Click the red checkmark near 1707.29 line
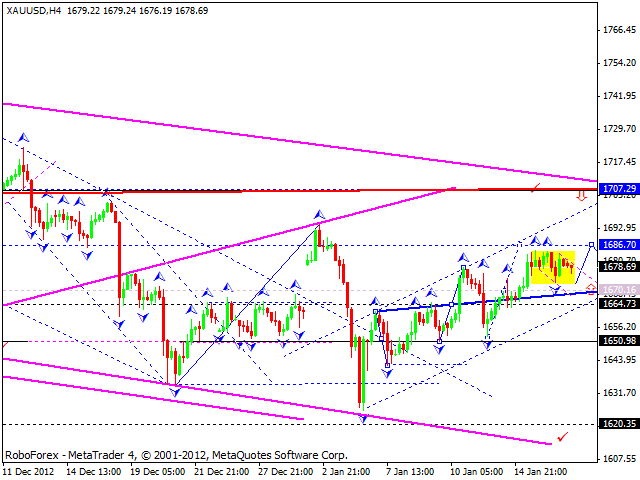The width and height of the screenshot is (640, 480). click(535, 187)
